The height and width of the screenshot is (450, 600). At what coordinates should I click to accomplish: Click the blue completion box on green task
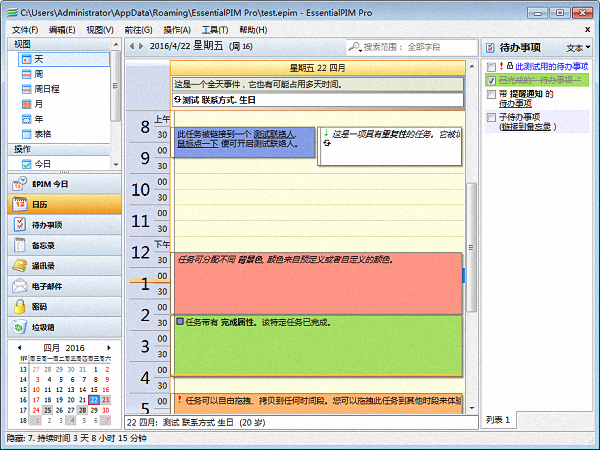coord(180,322)
